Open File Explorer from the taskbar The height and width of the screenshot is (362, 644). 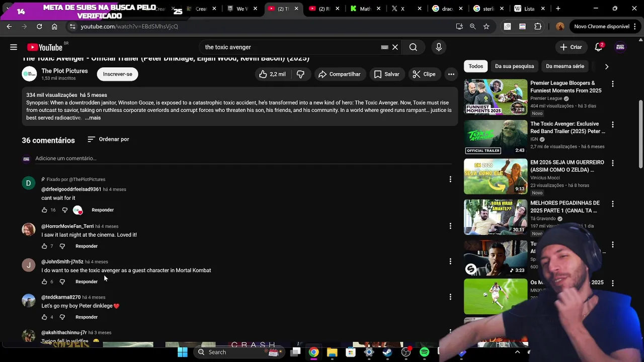point(332,352)
